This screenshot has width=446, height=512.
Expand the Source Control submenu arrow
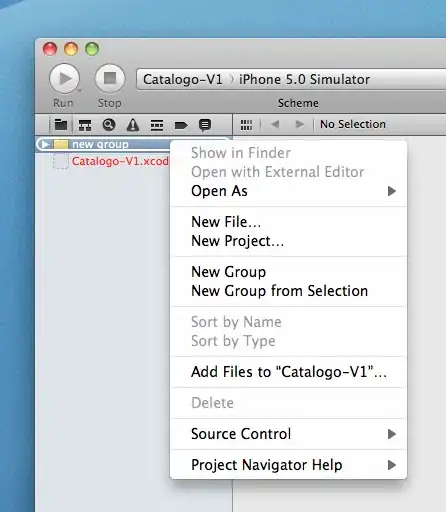392,434
